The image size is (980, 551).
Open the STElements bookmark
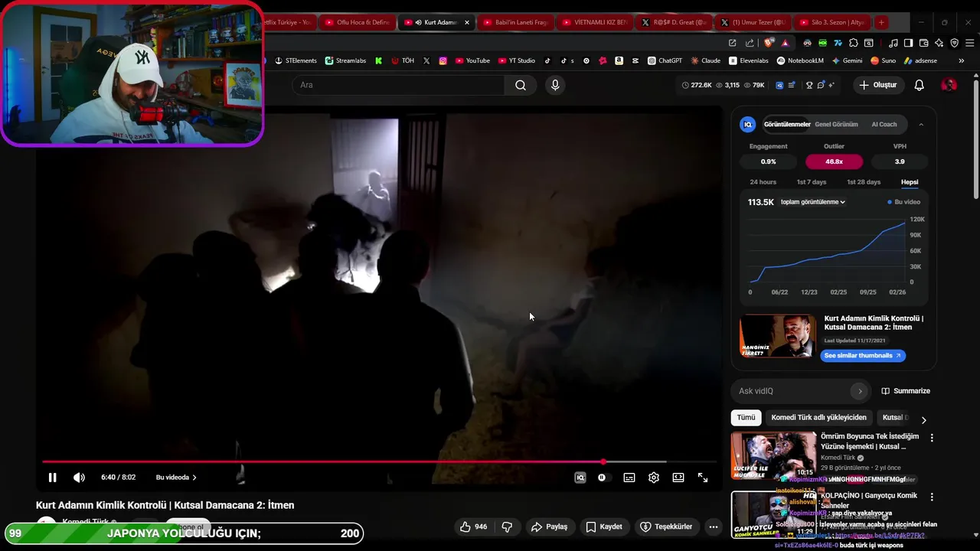(x=296, y=60)
